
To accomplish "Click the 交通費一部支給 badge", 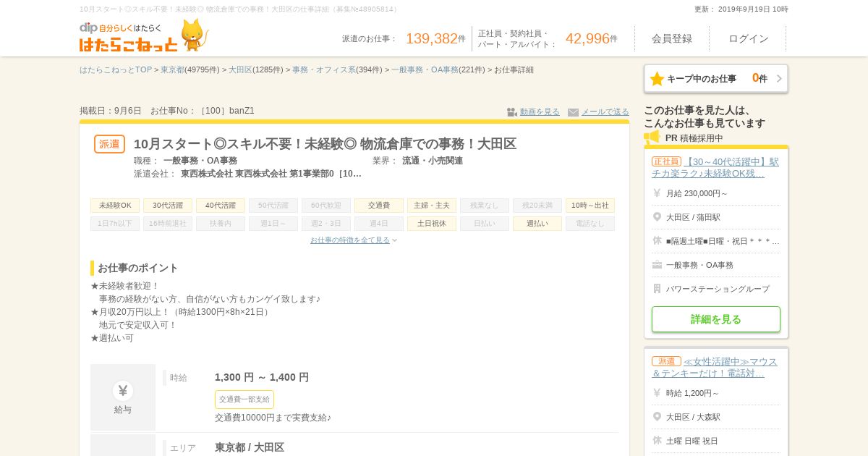I will (244, 400).
